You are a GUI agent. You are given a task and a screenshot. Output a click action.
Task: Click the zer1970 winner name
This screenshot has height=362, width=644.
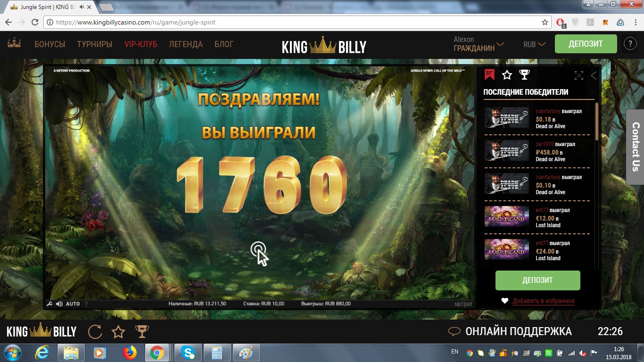pos(545,144)
